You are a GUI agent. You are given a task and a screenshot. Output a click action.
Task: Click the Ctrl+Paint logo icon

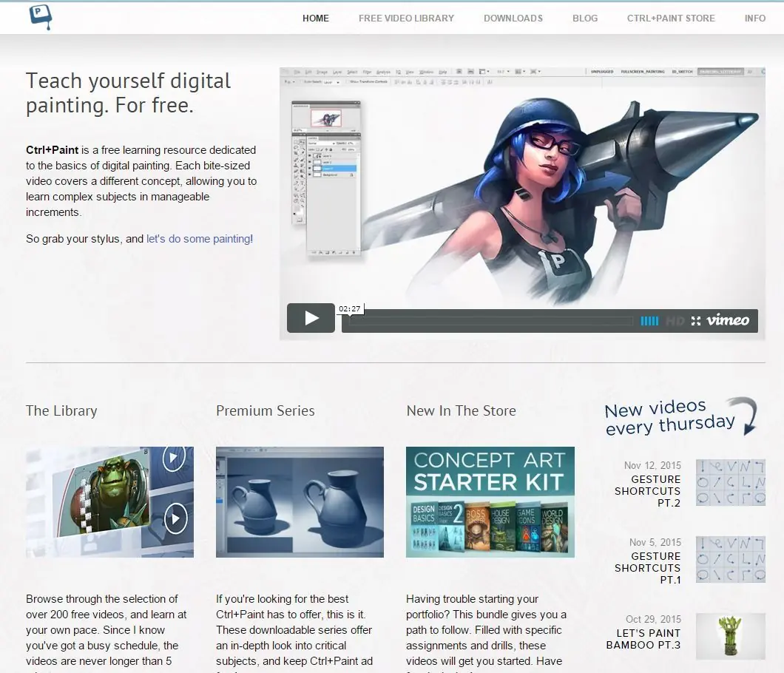[41, 17]
